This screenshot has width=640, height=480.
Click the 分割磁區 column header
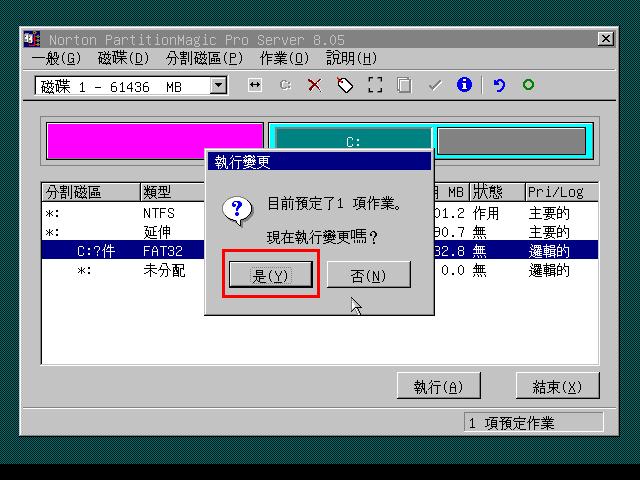(x=91, y=192)
